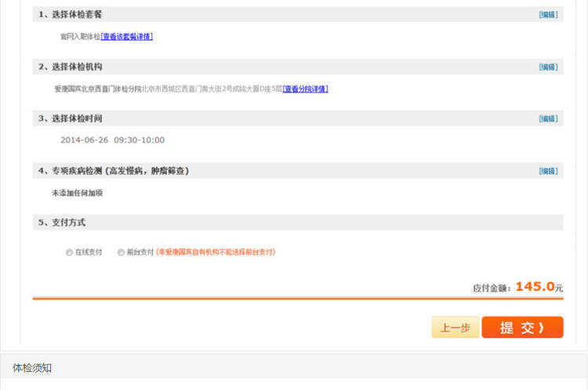The image size is (588, 390).
Task: Click the 未添加任何加项 text
Action: click(77, 193)
